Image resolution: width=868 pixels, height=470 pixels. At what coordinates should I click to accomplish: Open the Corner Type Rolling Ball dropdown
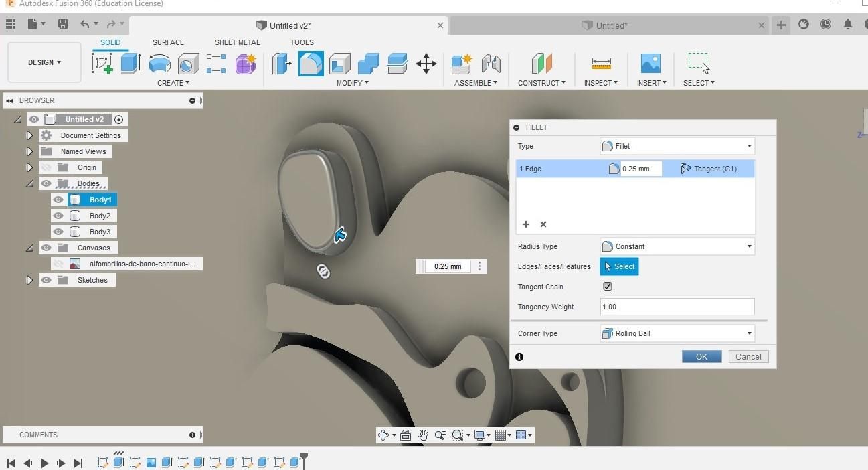pos(677,333)
